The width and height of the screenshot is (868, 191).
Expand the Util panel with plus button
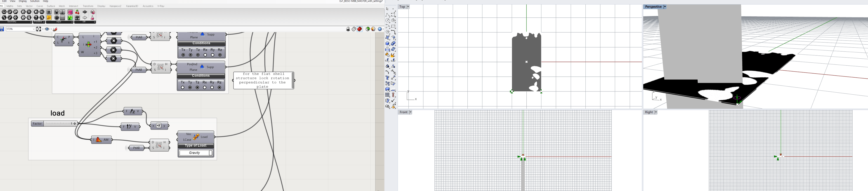coord(95,22)
